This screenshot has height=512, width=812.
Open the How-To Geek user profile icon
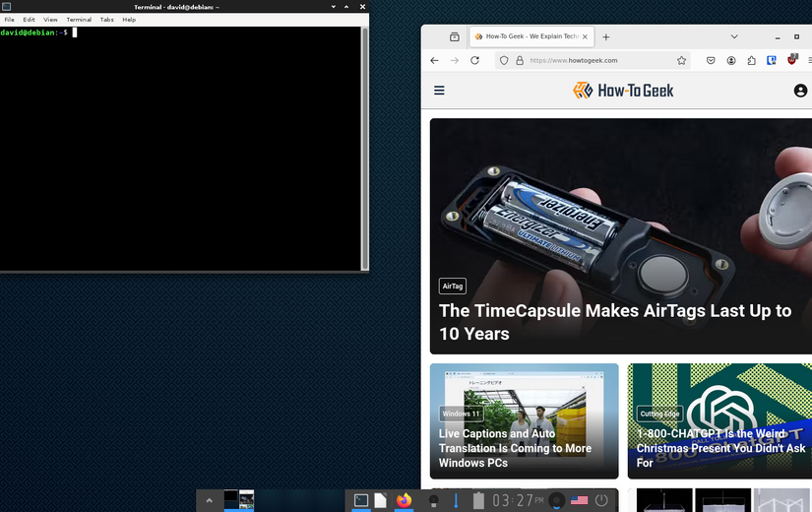(x=800, y=91)
